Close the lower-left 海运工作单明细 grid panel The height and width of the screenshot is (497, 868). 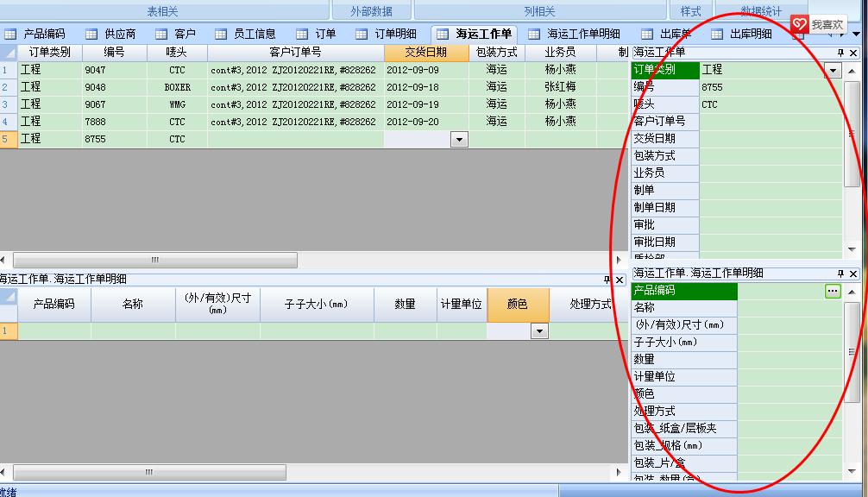click(619, 280)
